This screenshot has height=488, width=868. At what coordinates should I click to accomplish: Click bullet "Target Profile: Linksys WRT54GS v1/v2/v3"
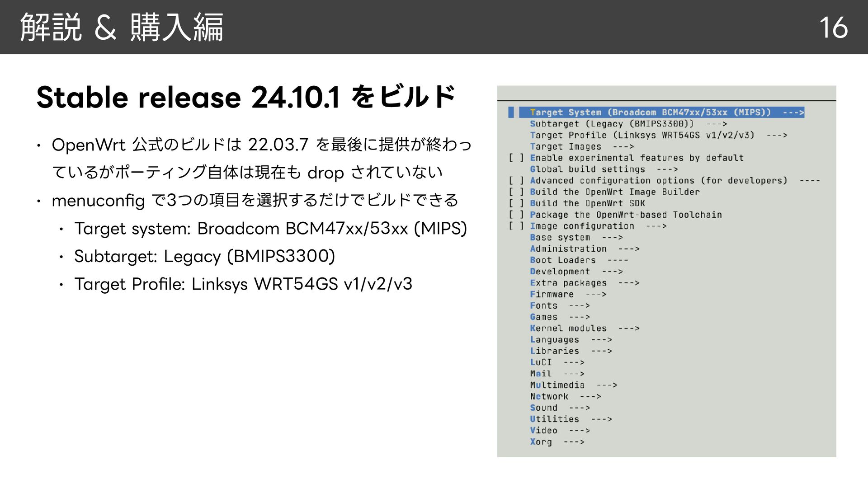243,284
